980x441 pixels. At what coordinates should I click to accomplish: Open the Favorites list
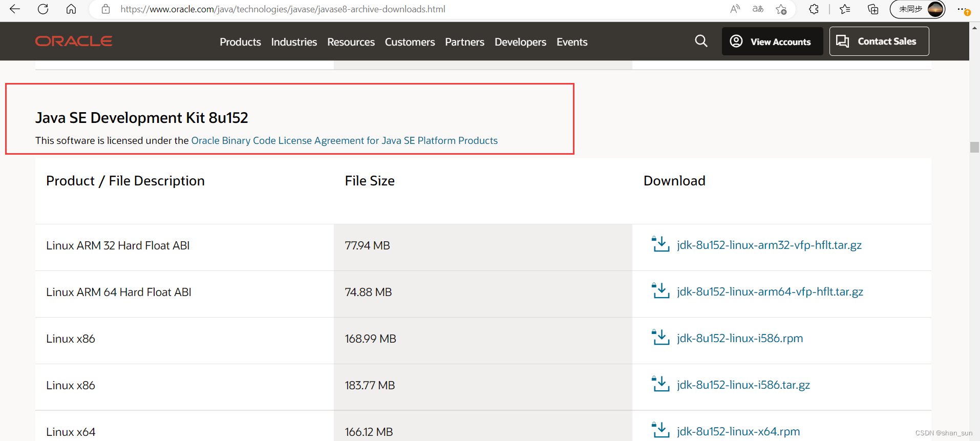click(x=845, y=9)
